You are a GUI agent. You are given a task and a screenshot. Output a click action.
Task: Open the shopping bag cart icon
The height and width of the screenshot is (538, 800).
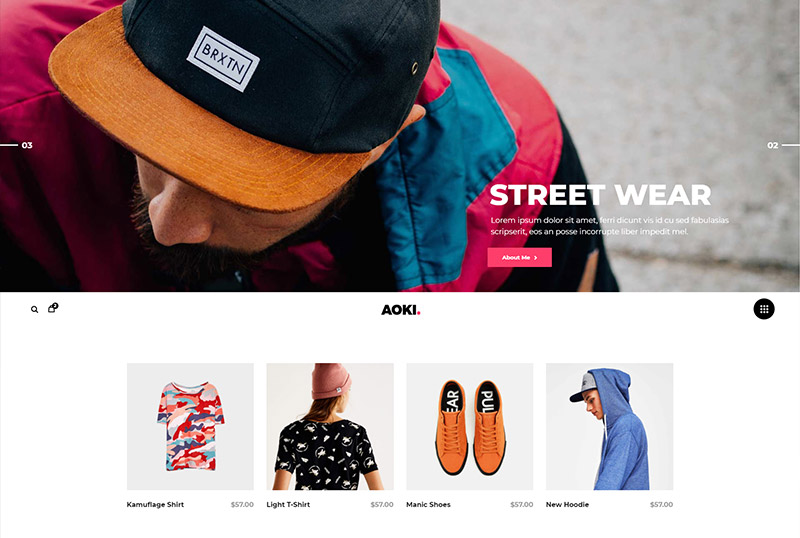tap(52, 309)
